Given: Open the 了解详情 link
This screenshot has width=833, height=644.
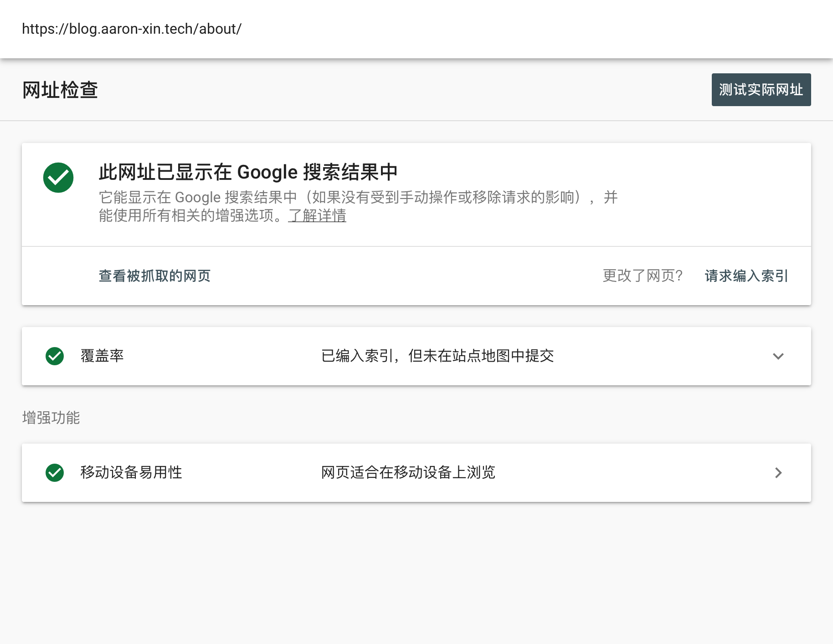Looking at the screenshot, I should pos(317,215).
